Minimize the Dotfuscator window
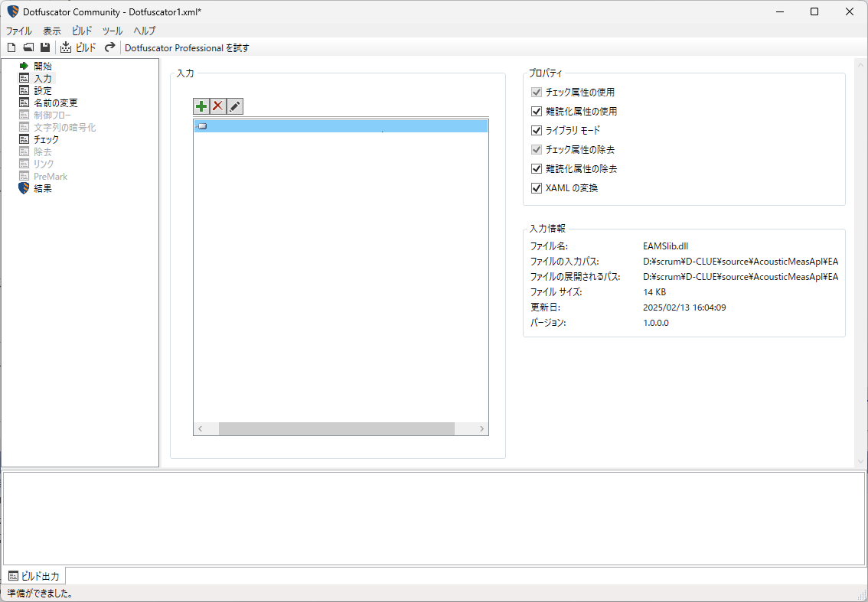 tap(779, 11)
